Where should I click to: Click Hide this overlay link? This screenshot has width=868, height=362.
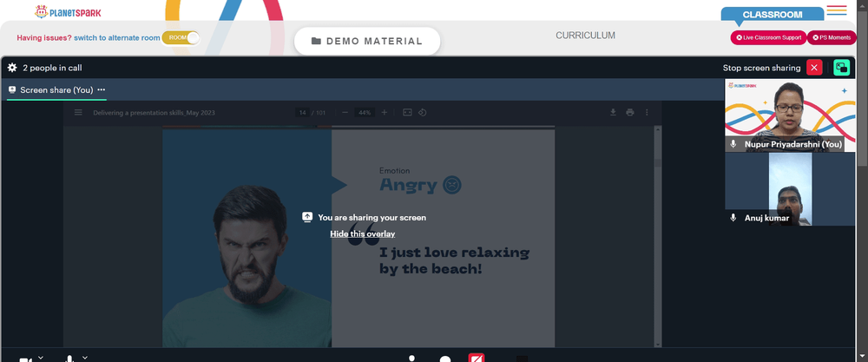click(x=363, y=234)
